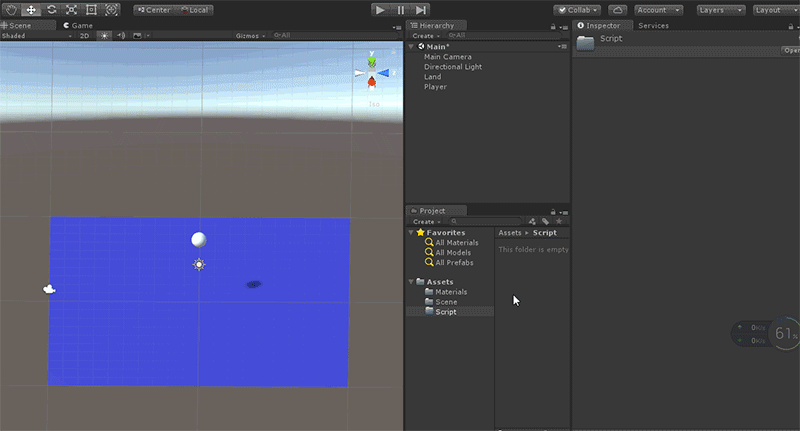Select the camera gizmo in scene

49,289
